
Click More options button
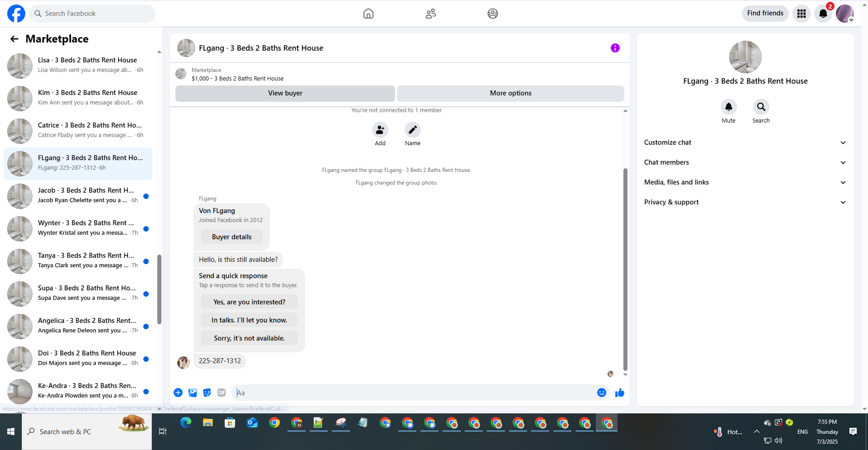(x=511, y=93)
